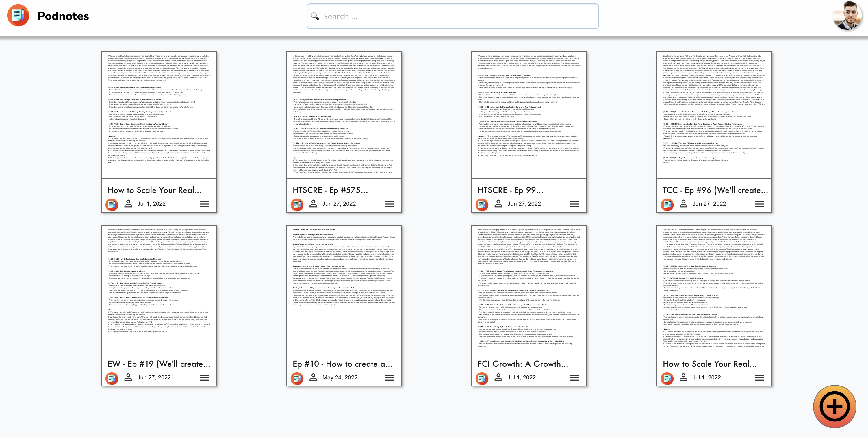Click the orange plus add-note button
The image size is (868, 437).
click(835, 406)
